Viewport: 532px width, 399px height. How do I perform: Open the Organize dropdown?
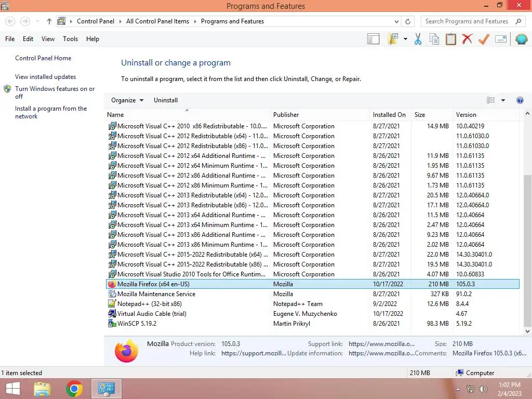point(127,100)
